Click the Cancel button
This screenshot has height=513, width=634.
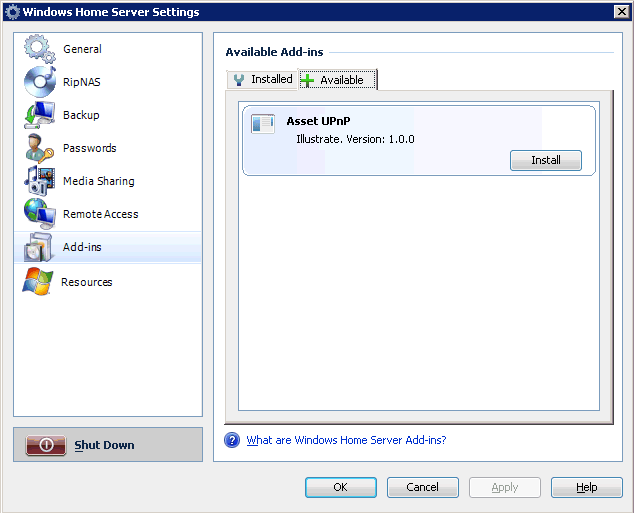tap(423, 487)
